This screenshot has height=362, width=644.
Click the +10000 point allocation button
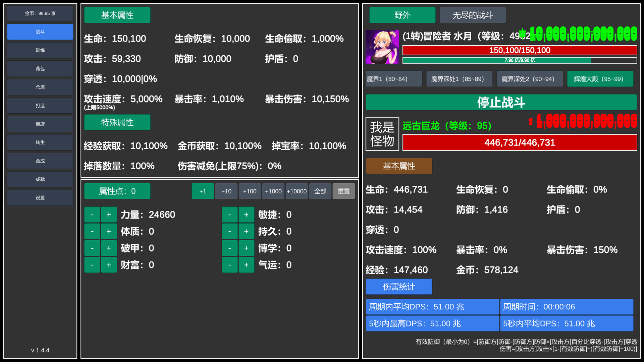point(297,191)
